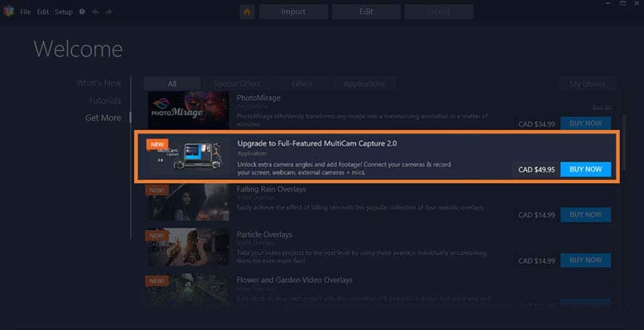Select the Applications tab
Viewport: 644px width, 330px height.
click(365, 84)
